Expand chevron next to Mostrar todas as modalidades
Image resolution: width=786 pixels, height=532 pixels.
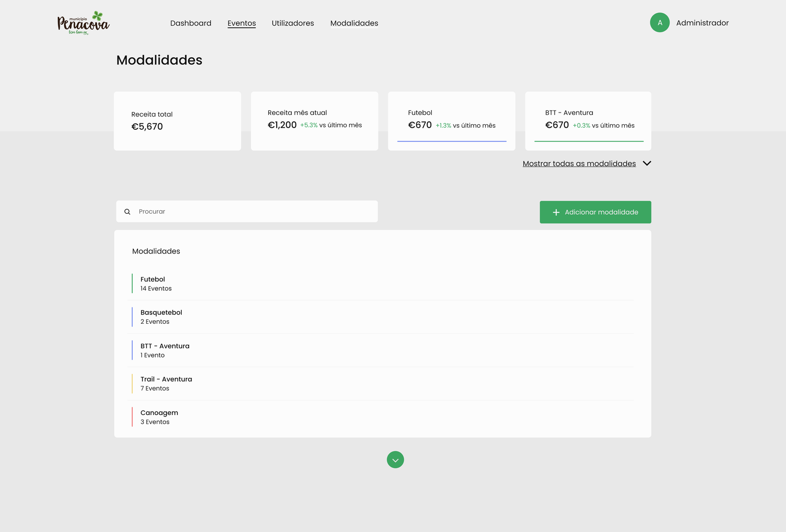pyautogui.click(x=647, y=164)
